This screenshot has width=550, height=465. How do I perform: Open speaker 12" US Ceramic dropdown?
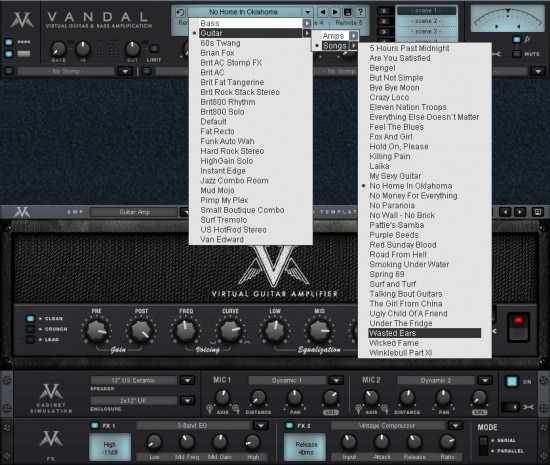187,380
